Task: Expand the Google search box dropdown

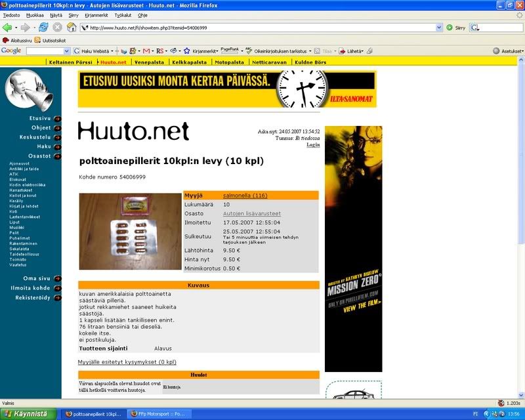Action: tap(67, 51)
